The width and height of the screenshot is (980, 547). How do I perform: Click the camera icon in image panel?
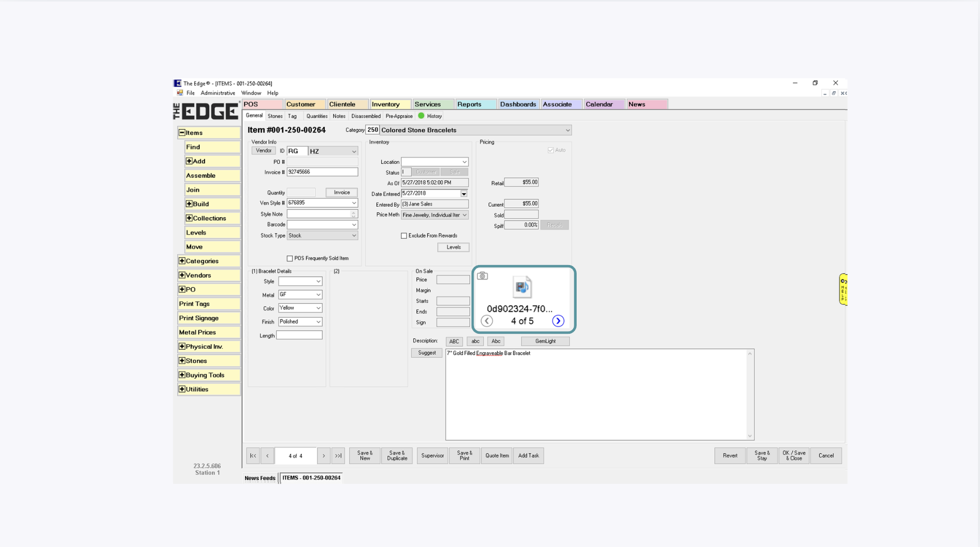pos(482,275)
